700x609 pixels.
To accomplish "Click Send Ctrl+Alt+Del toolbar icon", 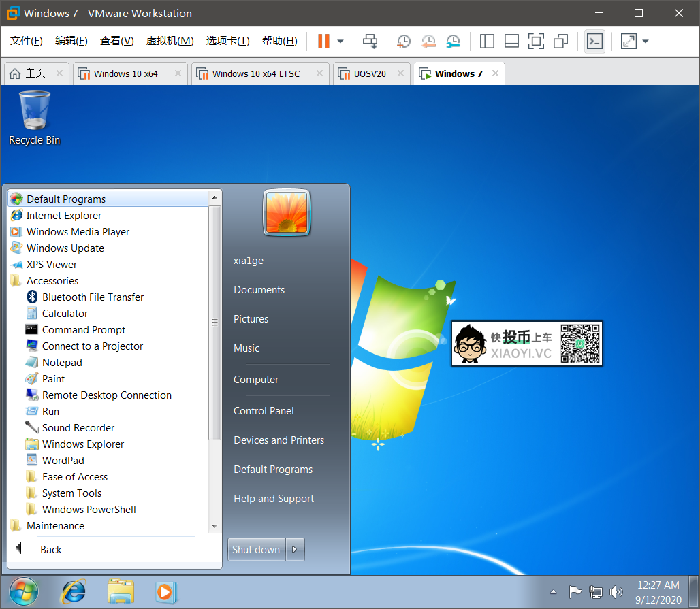I will [x=370, y=42].
